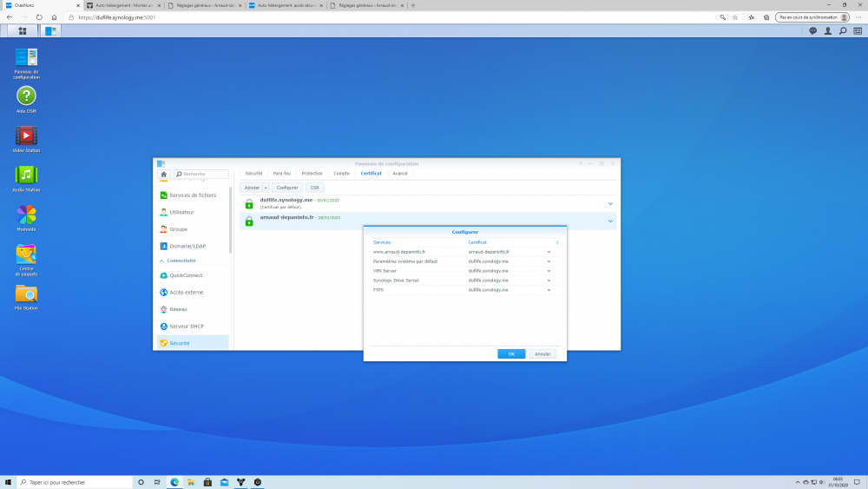
Task: Open DSM notifications chat bubble icon
Action: (x=813, y=30)
